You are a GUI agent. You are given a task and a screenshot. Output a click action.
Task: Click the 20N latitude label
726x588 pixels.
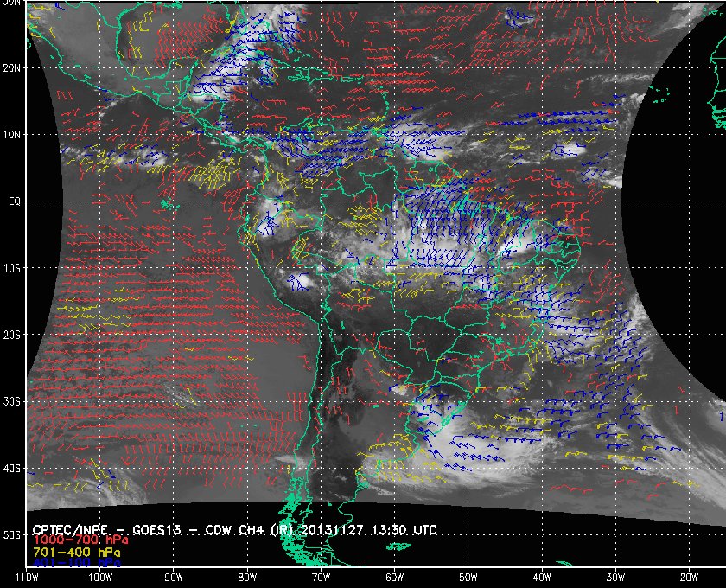tap(11, 67)
